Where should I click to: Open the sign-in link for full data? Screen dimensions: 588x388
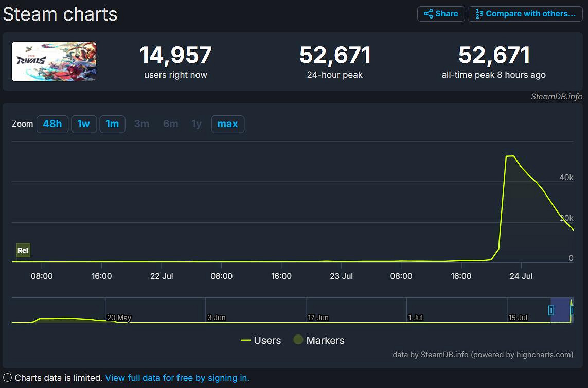(177, 378)
